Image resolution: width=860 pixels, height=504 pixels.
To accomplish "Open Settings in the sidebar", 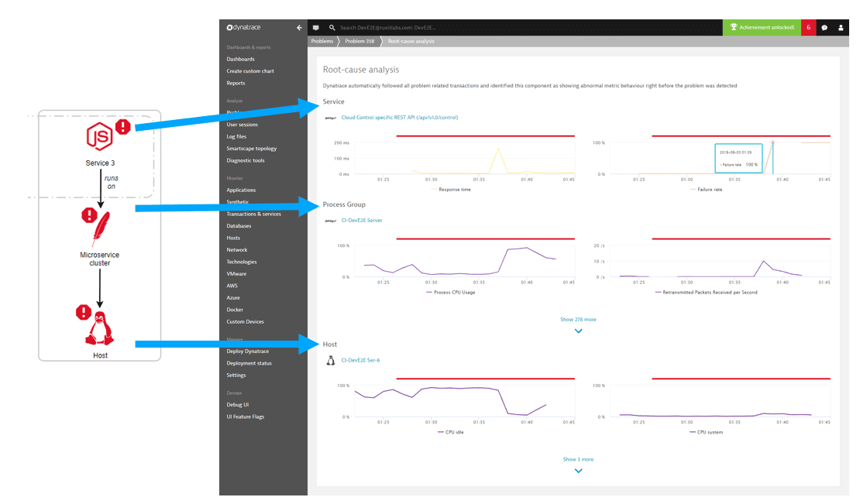I will pyautogui.click(x=236, y=375).
